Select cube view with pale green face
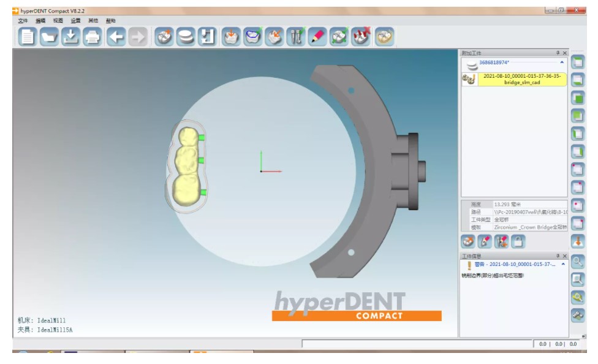Screen dimensions: 598x364 [x=578, y=116]
